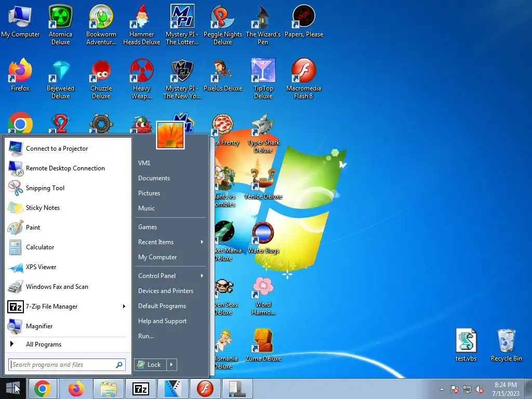The height and width of the screenshot is (399, 532).
Task: Open Games from Start menu
Action: point(171,227)
